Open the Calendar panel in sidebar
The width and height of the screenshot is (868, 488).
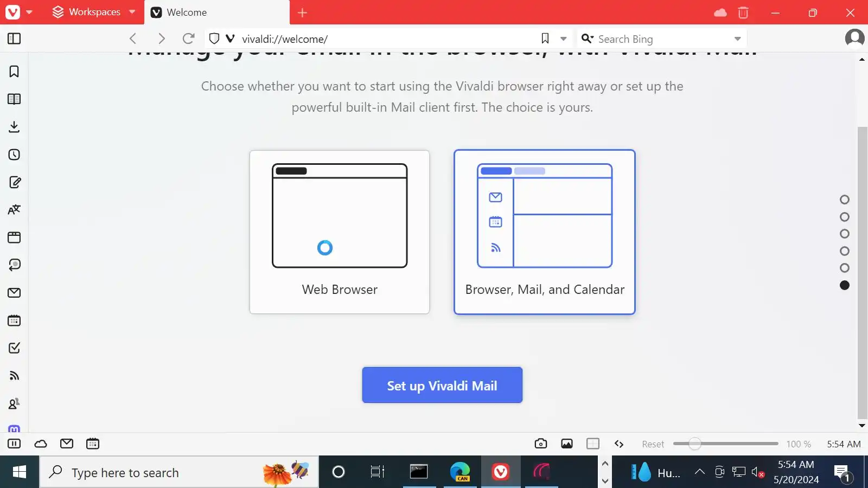click(14, 320)
